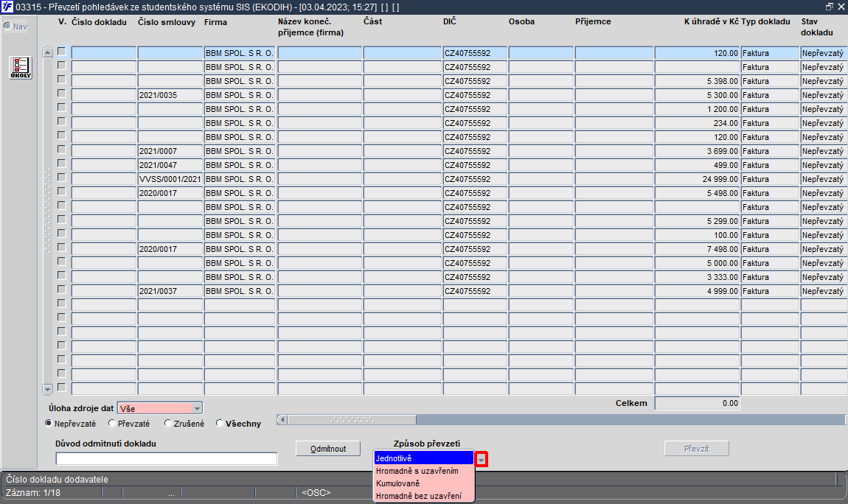Click table scroll up arrow
The height and width of the screenshot is (504, 848).
pos(47,52)
